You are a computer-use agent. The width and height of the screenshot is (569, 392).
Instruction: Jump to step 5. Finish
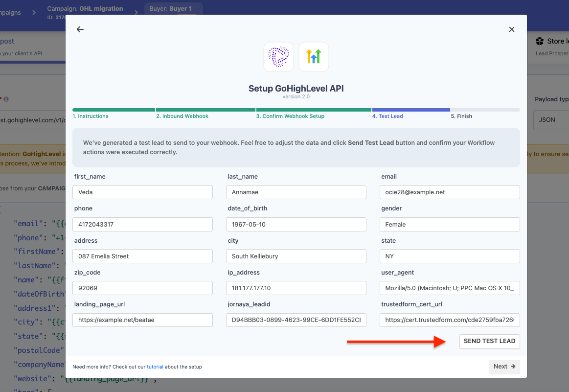point(461,116)
